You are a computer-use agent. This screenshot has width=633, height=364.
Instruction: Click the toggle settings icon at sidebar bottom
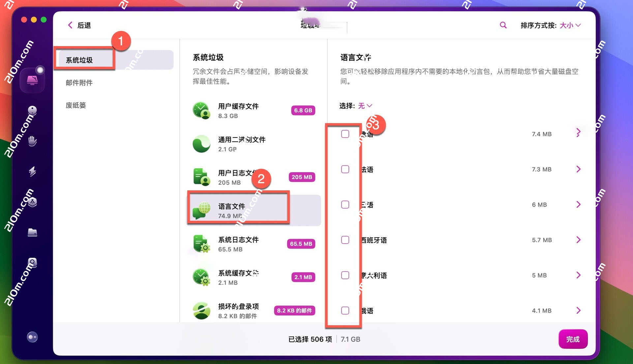[x=32, y=337]
